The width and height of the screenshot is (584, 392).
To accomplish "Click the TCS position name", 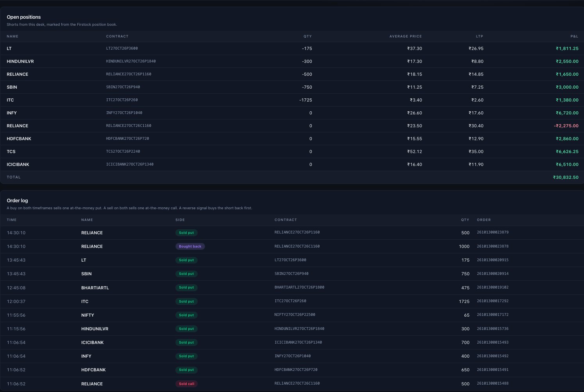I will click(11, 151).
